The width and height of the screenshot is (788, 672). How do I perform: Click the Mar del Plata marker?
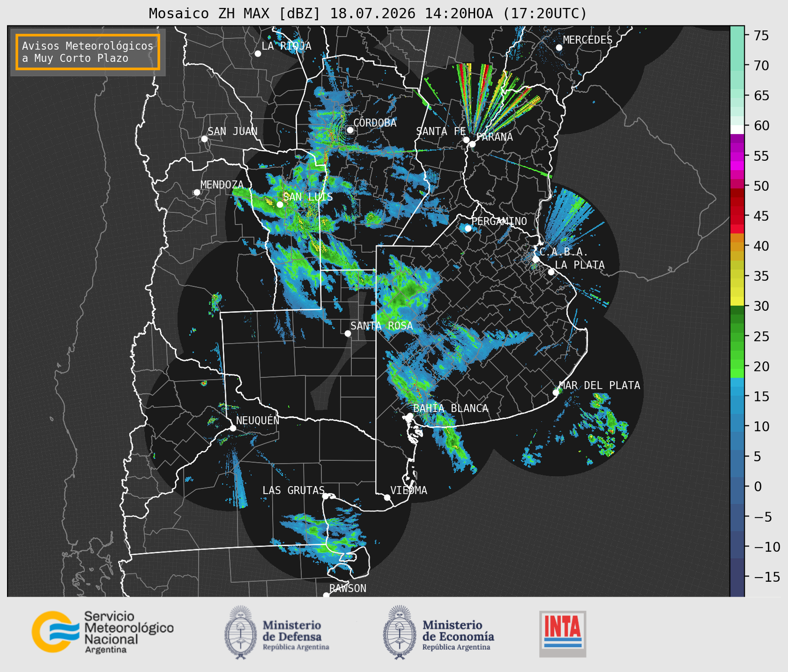coord(556,393)
